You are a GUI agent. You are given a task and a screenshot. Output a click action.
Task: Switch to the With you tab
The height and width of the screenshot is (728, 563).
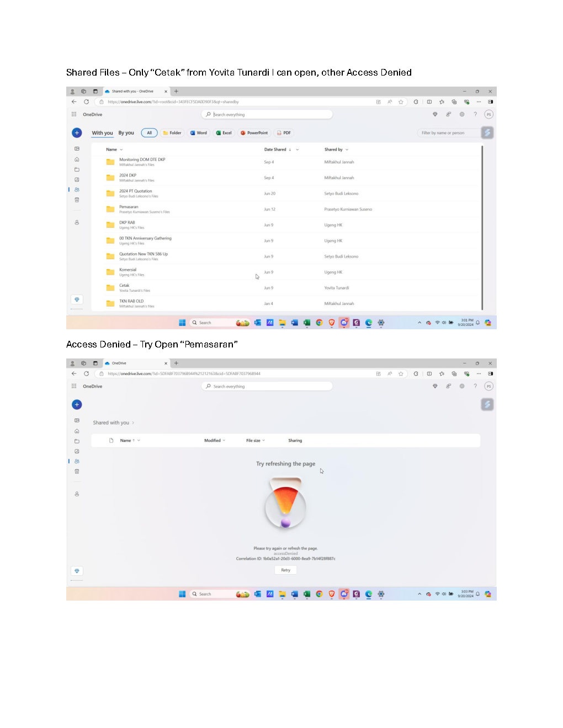(102, 133)
